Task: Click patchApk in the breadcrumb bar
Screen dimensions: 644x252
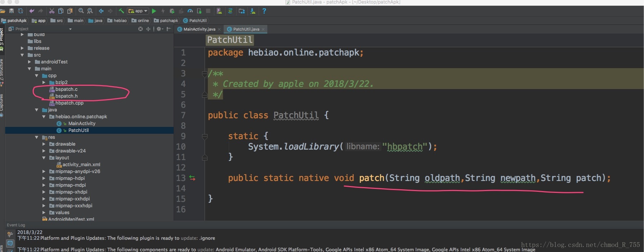Action: [14, 21]
